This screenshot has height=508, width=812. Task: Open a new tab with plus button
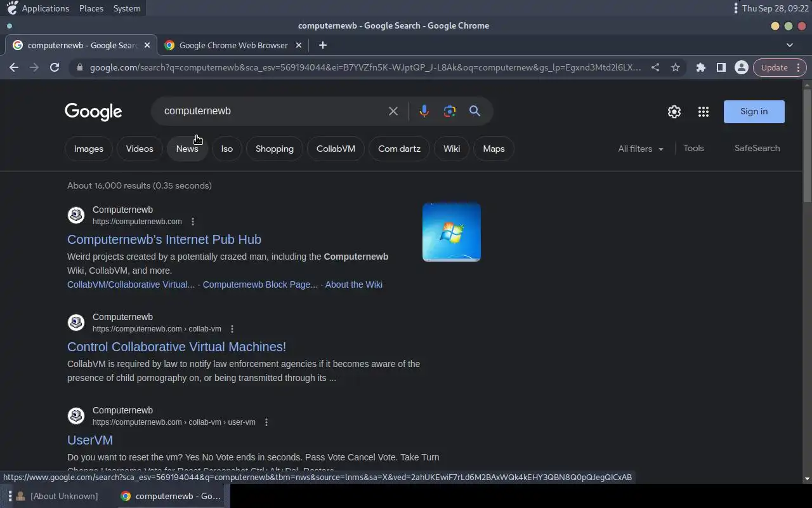pos(323,45)
